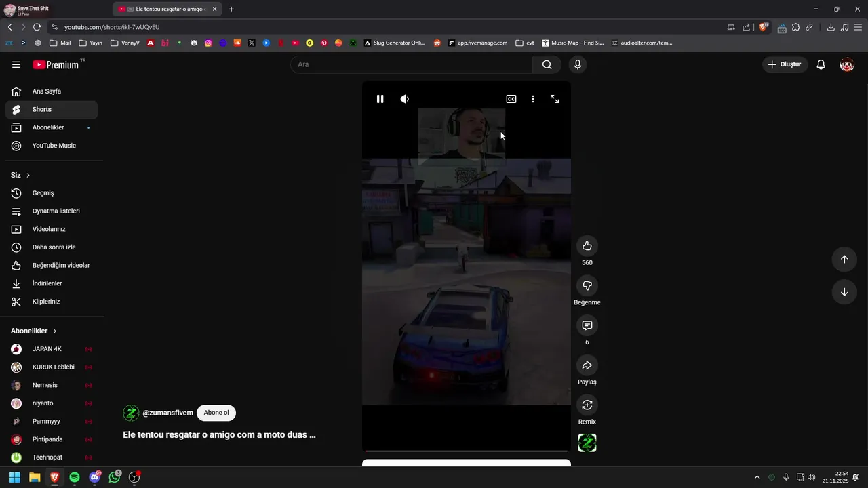Open Brave Shields lion icon

tap(764, 27)
